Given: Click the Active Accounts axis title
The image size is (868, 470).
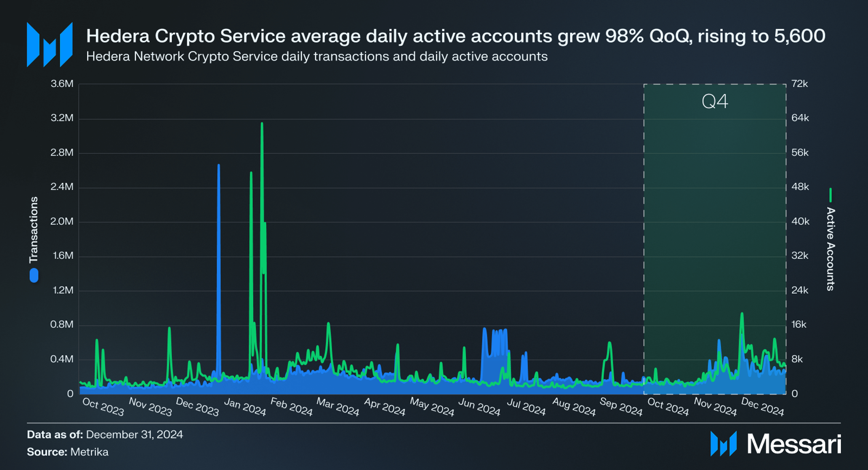Looking at the screenshot, I should pyautogui.click(x=830, y=249).
